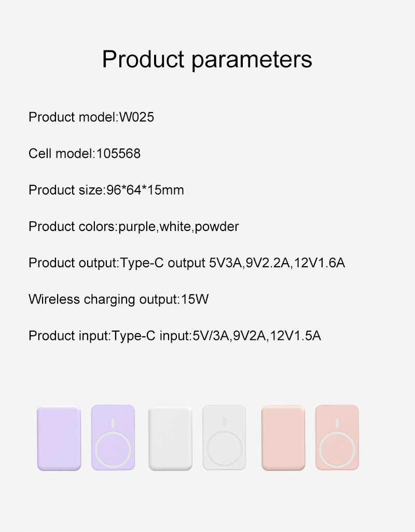
Task: Click the Cell model 105568 text
Action: pos(85,154)
